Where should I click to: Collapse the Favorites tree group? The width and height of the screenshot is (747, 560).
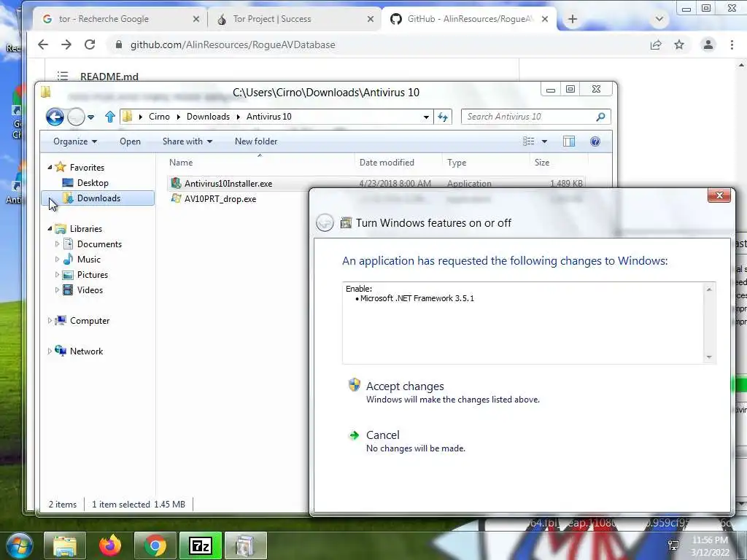[50, 167]
